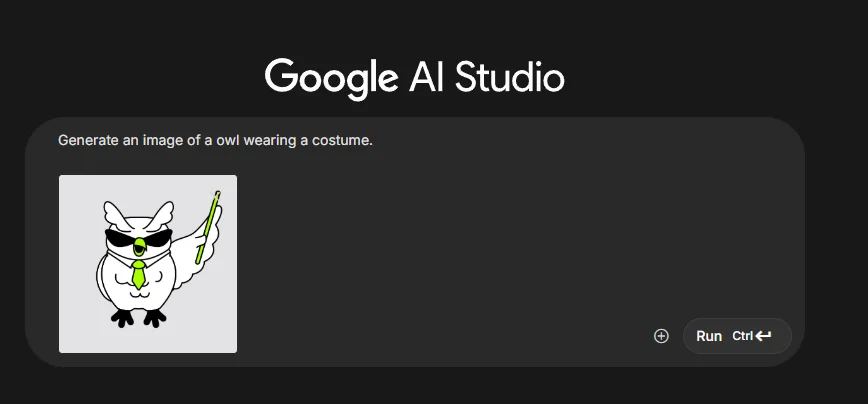Click the owl's black sunglasses
The image size is (868, 404).
[138, 237]
